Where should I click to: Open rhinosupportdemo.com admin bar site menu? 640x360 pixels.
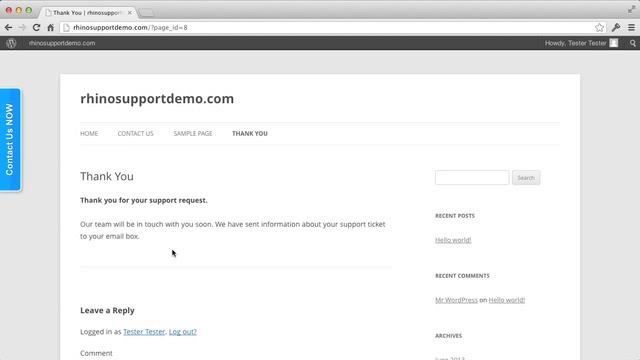point(62,43)
